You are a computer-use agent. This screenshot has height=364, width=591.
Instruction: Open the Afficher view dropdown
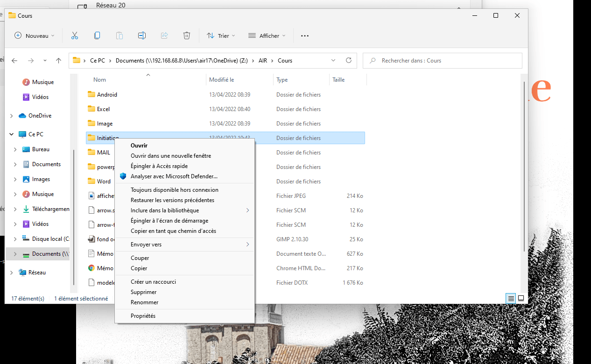(x=267, y=35)
